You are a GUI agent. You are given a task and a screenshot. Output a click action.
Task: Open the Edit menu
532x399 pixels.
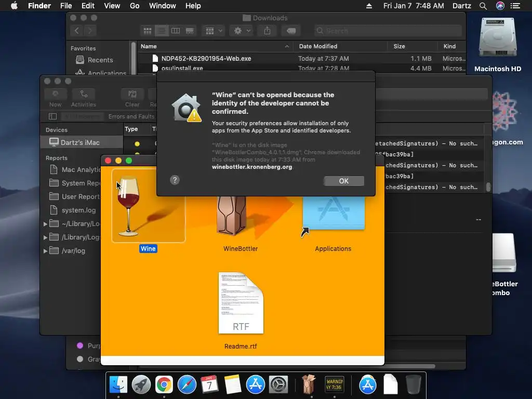(88, 6)
